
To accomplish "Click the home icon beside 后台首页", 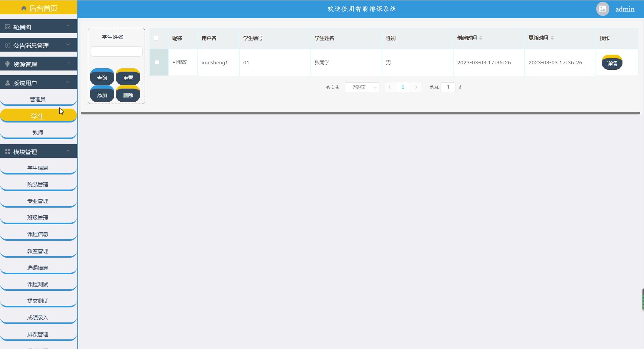I will pyautogui.click(x=24, y=8).
